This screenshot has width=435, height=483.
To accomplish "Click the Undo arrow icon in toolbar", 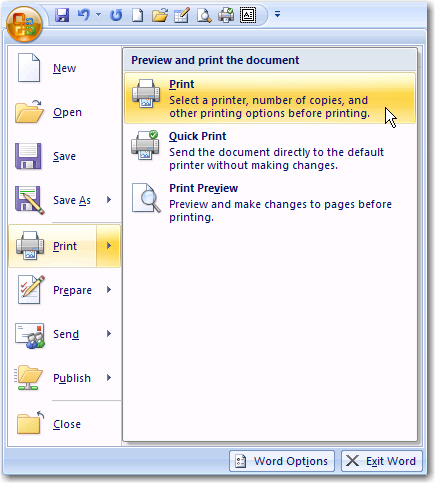I will pyautogui.click(x=84, y=15).
